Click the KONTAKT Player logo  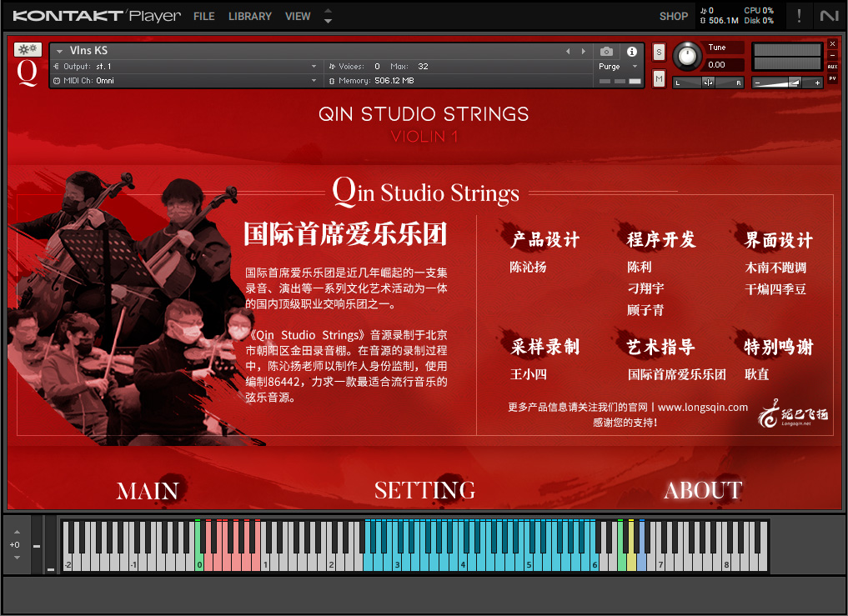97,16
